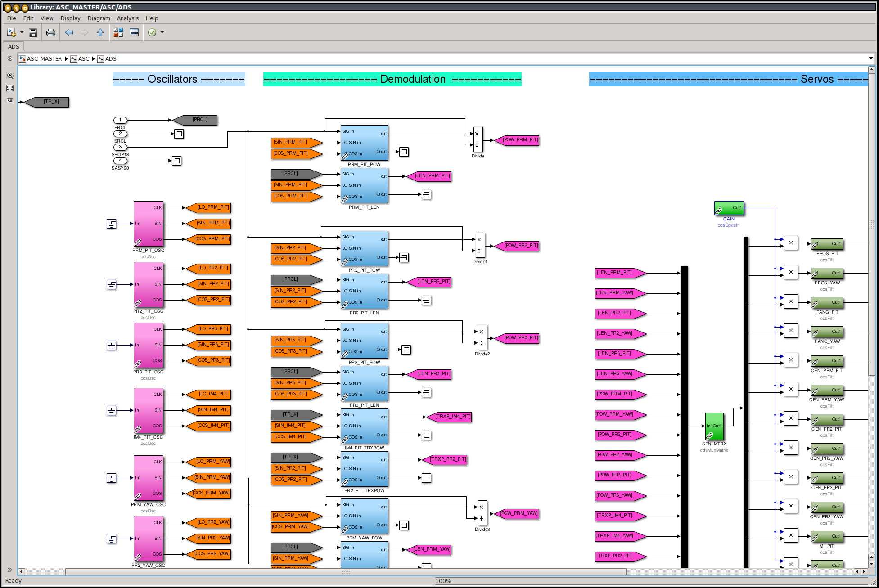
Task: Select the green GAIN cdsEpicsIn block
Action: 729,208
